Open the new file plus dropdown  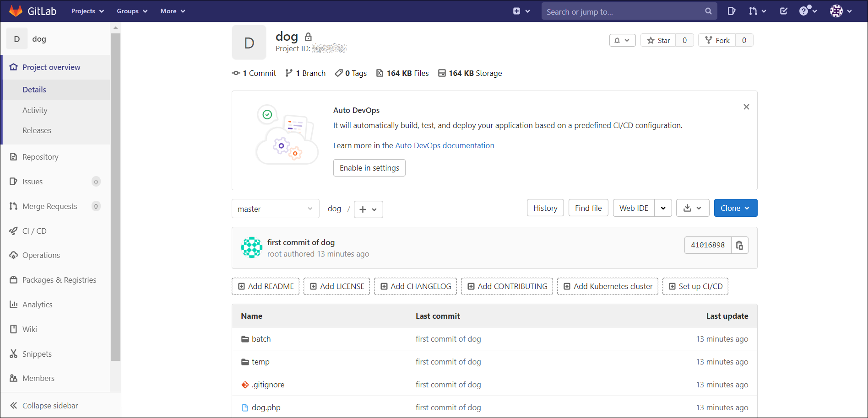[x=368, y=209]
